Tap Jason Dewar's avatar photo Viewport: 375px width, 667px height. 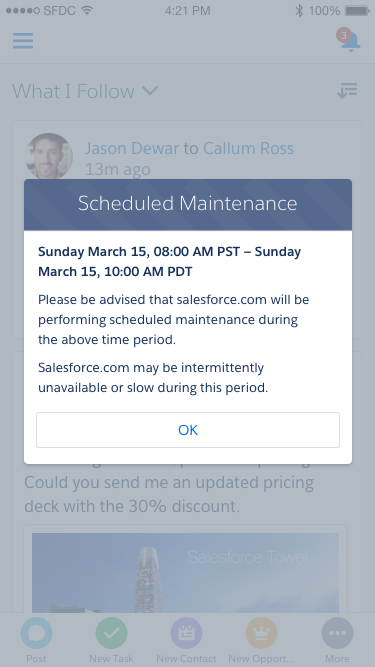tap(49, 156)
